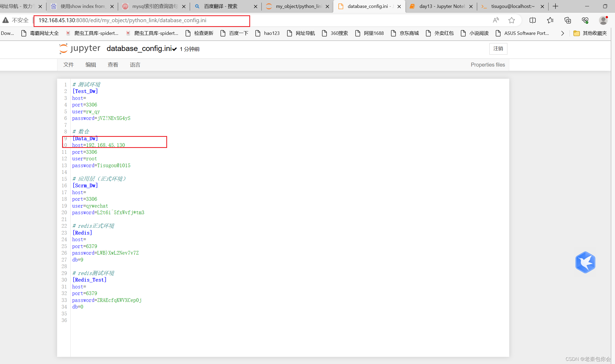Open the 外卖红包 bookmark

click(440, 33)
